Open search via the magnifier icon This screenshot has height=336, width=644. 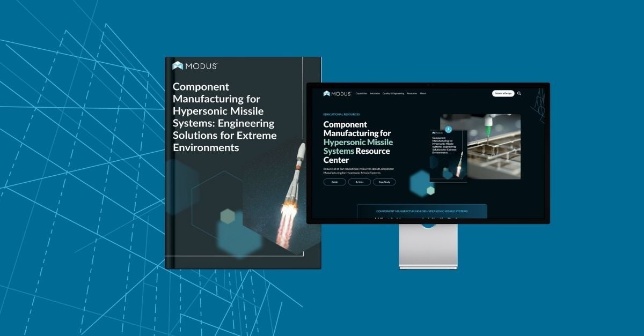(519, 93)
